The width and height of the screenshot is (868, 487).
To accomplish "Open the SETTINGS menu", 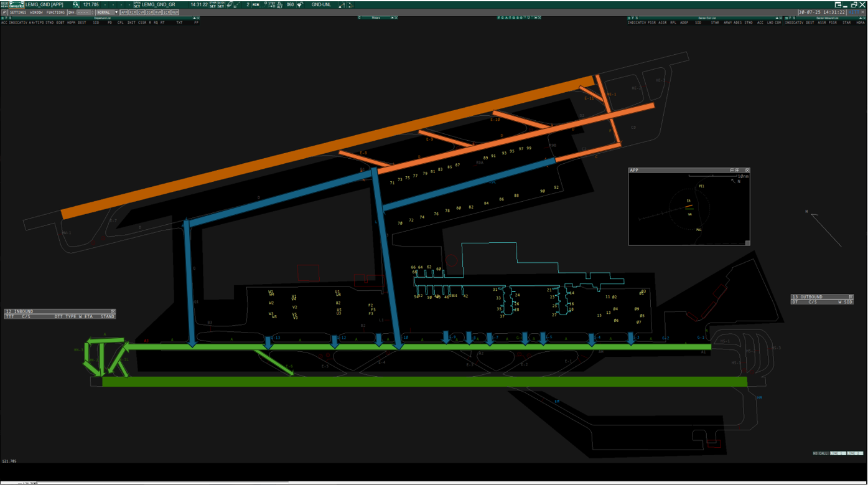I will coord(18,12).
